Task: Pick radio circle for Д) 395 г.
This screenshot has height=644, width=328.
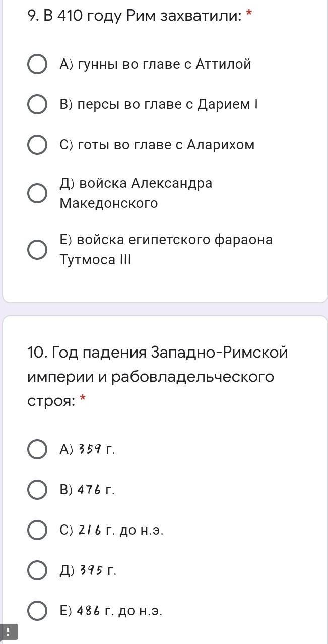Action: pos(37,570)
